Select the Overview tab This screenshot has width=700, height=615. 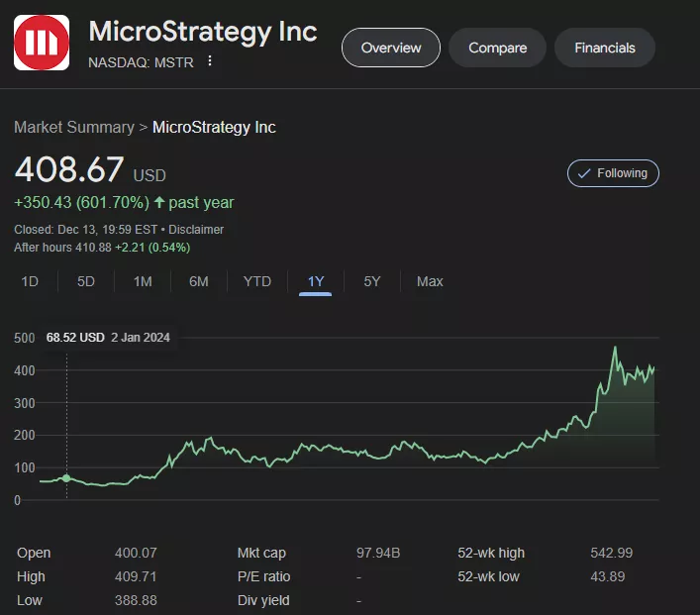(x=391, y=48)
